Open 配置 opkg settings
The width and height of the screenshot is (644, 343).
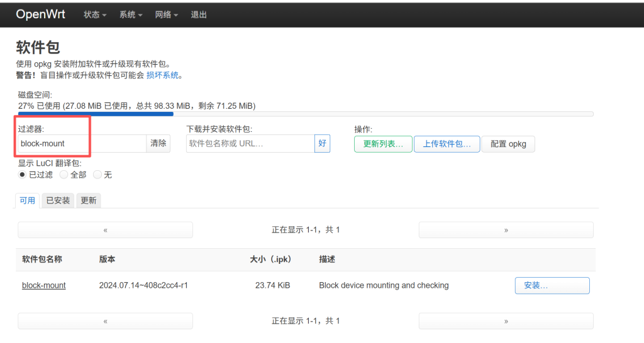click(508, 144)
